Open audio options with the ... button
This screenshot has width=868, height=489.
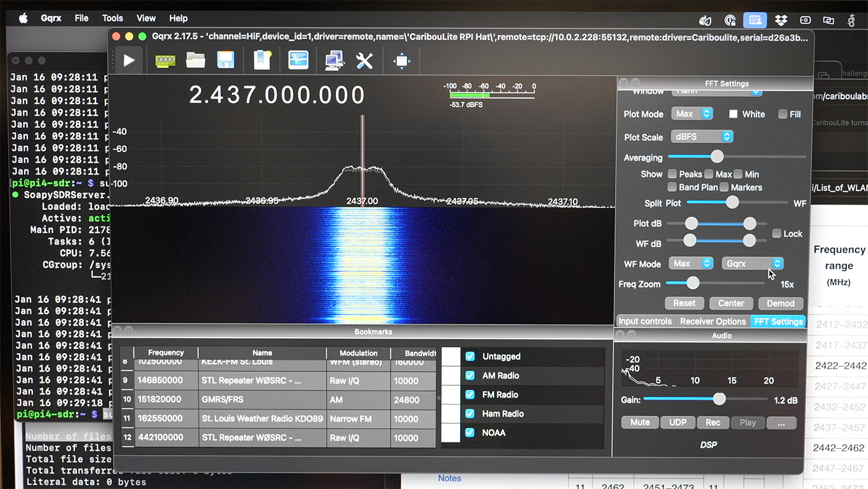(781, 423)
